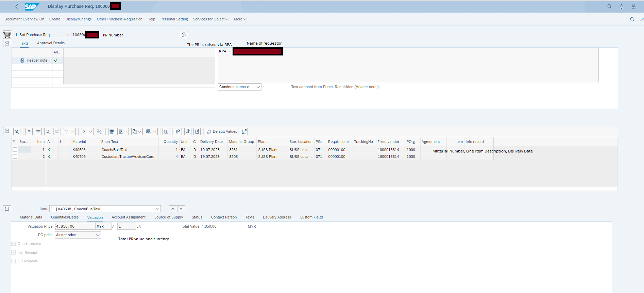
Task: Maximize item table with fullscreen icon
Action: pos(244,132)
